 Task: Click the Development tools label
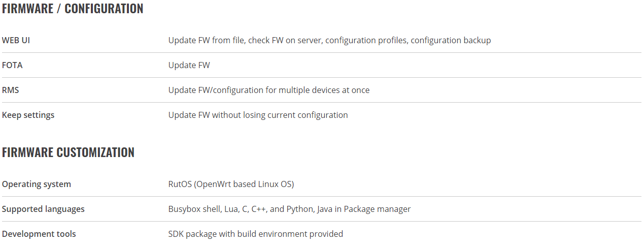point(39,234)
